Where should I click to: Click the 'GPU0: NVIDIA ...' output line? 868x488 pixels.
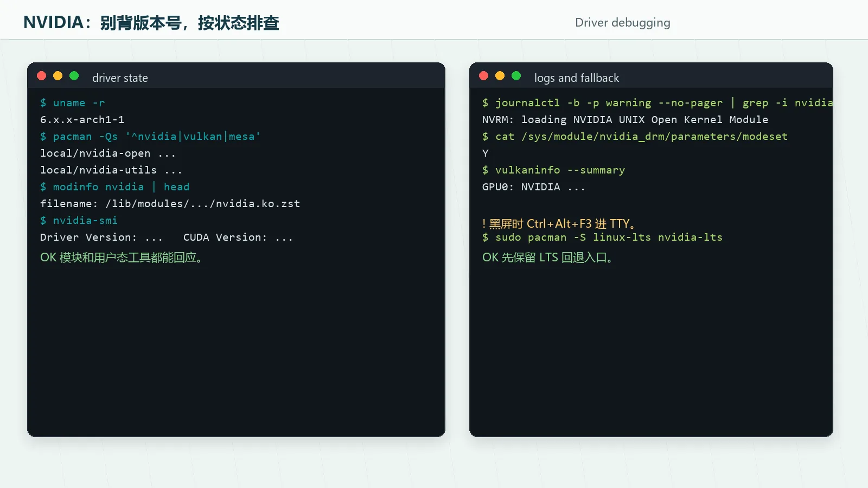534,187
